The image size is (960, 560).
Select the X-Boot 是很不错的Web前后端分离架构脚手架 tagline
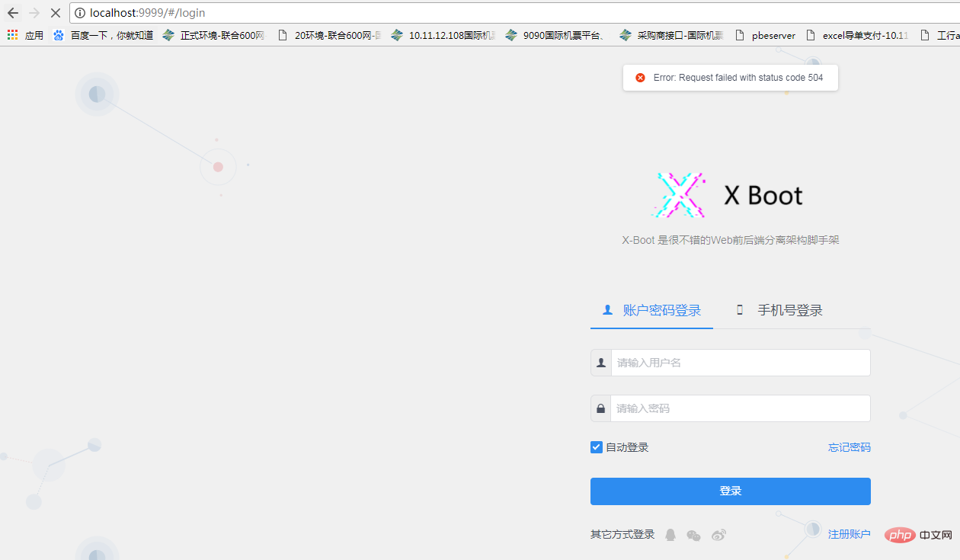[731, 240]
